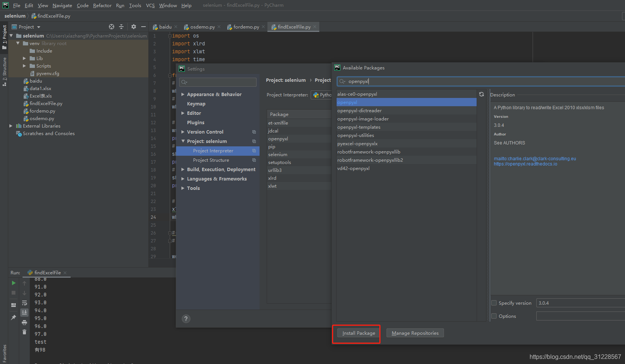Enable the Specify version checkbox

(x=494, y=303)
